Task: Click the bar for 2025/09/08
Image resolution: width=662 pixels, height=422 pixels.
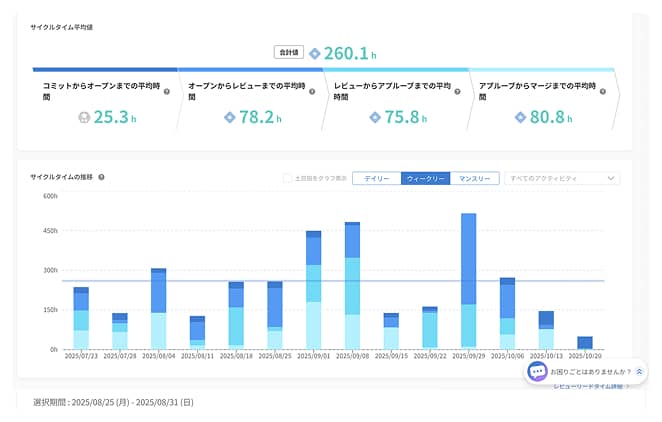Action: tap(353, 286)
